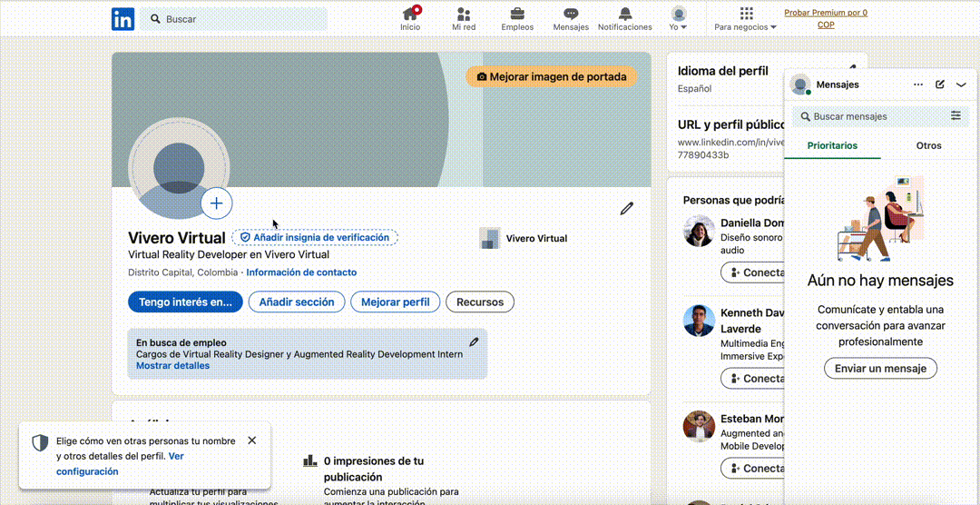Open messaging panel options ellipsis
Image resolution: width=980 pixels, height=505 pixels.
coord(918,84)
